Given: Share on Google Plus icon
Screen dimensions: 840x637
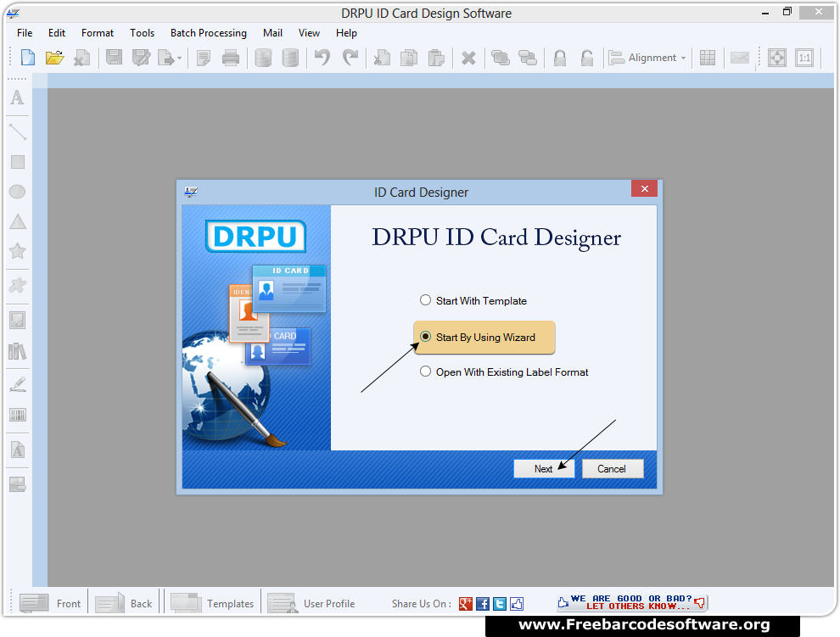Looking at the screenshot, I should coord(466,604).
